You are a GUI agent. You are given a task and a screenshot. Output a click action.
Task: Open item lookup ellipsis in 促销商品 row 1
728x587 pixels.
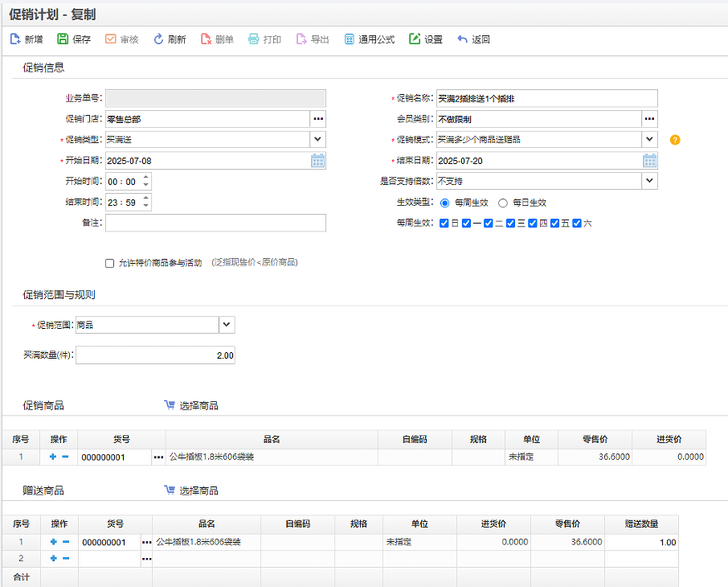click(x=158, y=458)
